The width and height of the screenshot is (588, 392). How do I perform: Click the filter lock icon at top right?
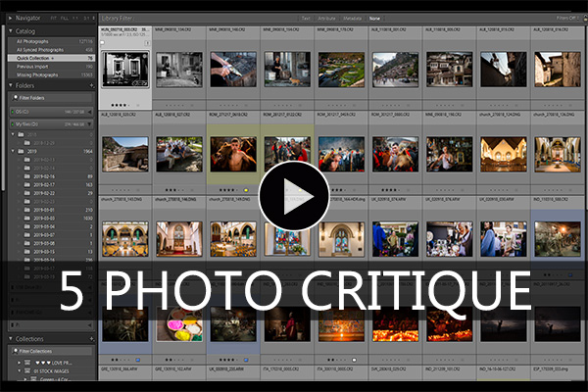[x=578, y=18]
